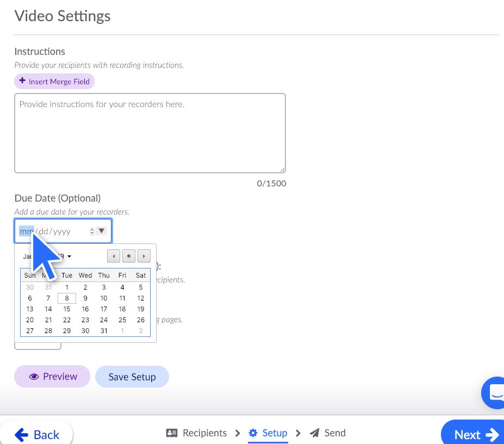Click the Send paper plane icon

314,433
